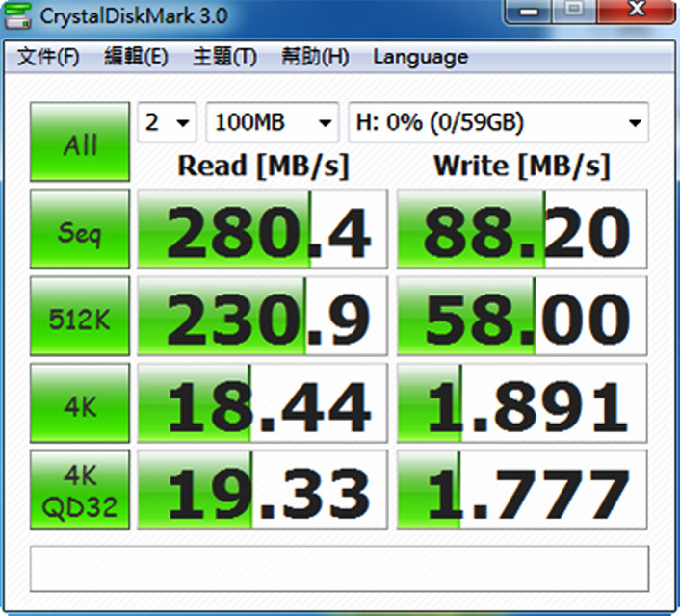Run the 4K QD32 test
Viewport: 680px width, 616px height.
point(80,490)
